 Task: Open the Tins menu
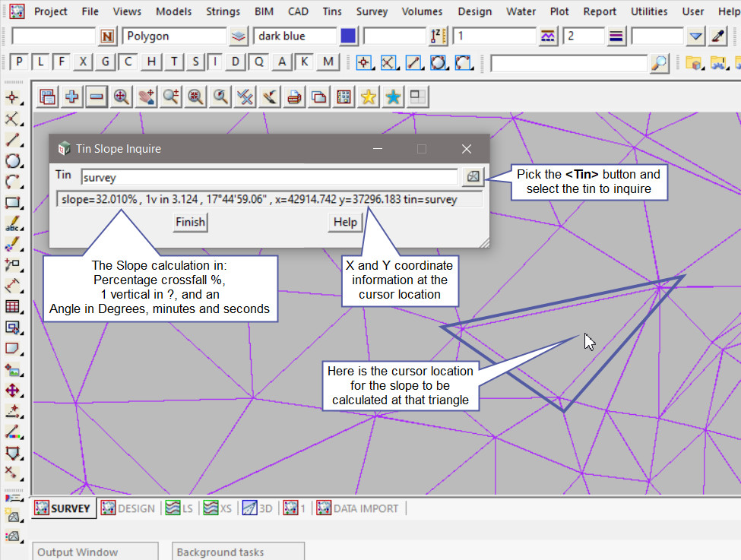(331, 11)
